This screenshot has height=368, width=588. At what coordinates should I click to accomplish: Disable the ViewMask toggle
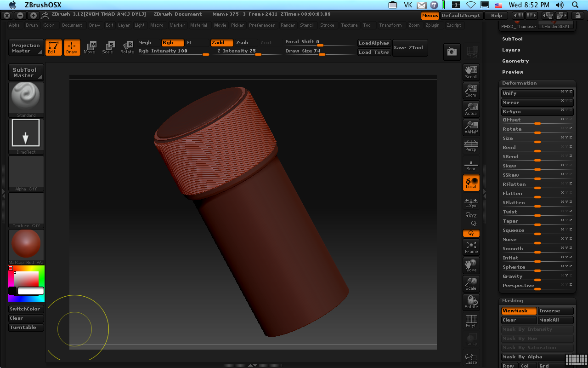(518, 311)
